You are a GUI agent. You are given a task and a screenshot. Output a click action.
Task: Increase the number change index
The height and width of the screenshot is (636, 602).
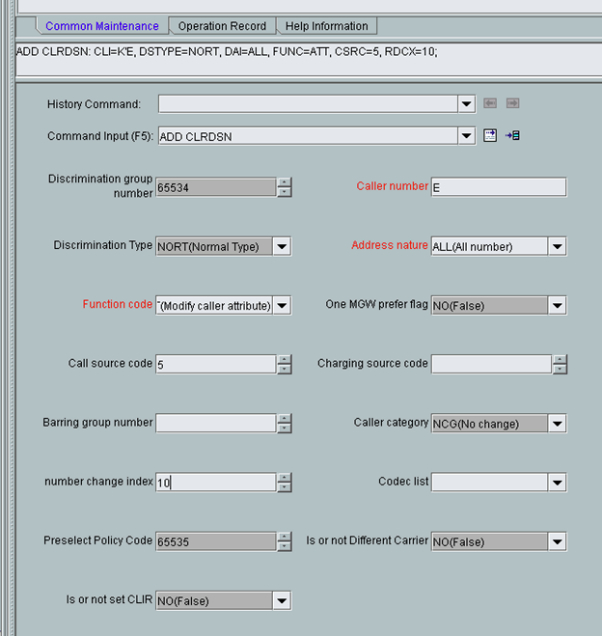coord(284,477)
